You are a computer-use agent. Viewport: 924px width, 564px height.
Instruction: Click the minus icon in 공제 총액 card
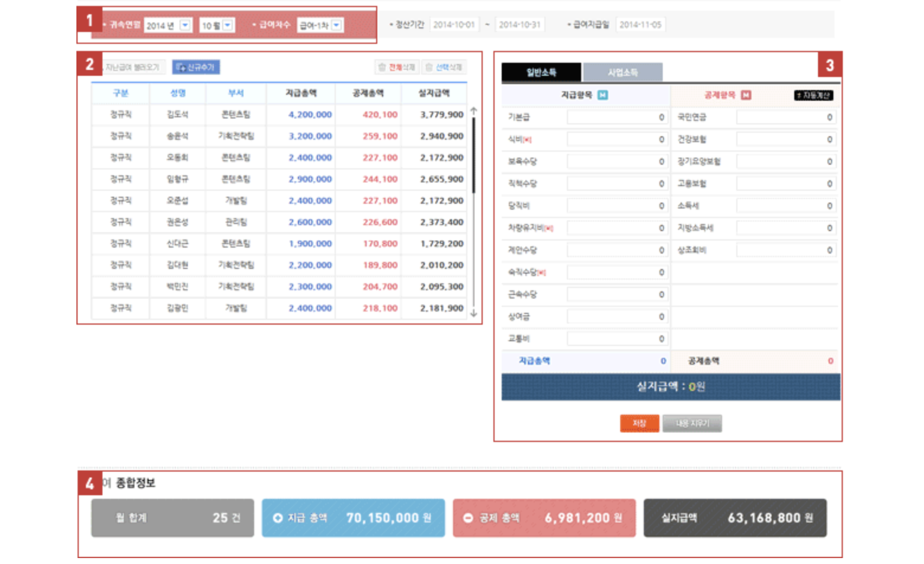468,518
